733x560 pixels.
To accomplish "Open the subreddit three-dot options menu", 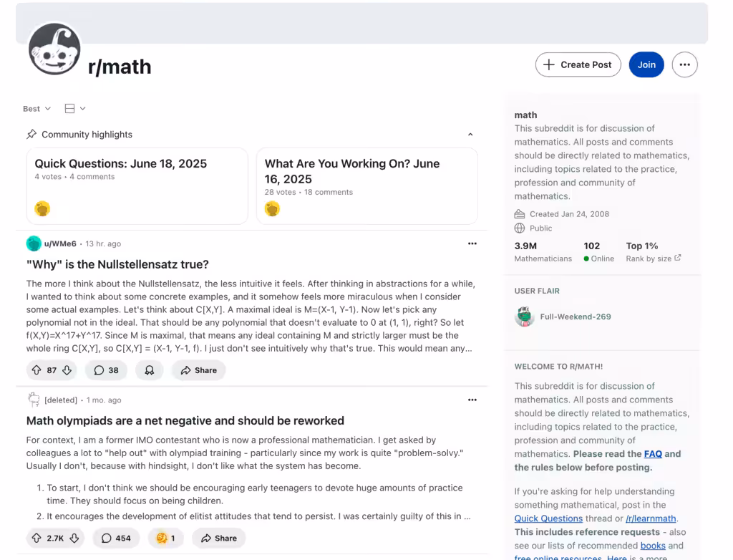I will (684, 64).
